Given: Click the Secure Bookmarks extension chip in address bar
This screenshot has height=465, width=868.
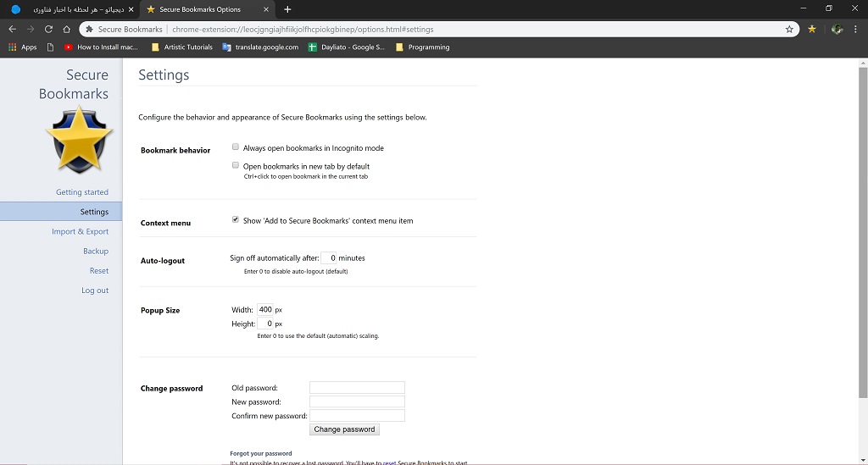Looking at the screenshot, I should pos(125,30).
